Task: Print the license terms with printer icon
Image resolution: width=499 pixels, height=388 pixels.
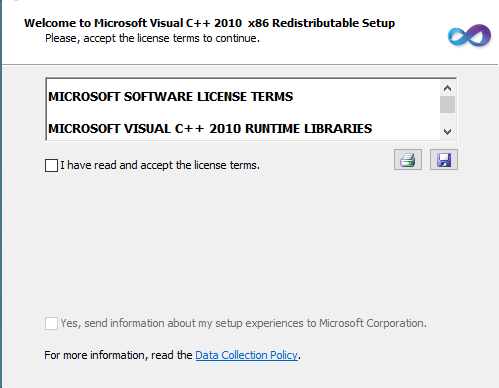Action: click(x=408, y=160)
